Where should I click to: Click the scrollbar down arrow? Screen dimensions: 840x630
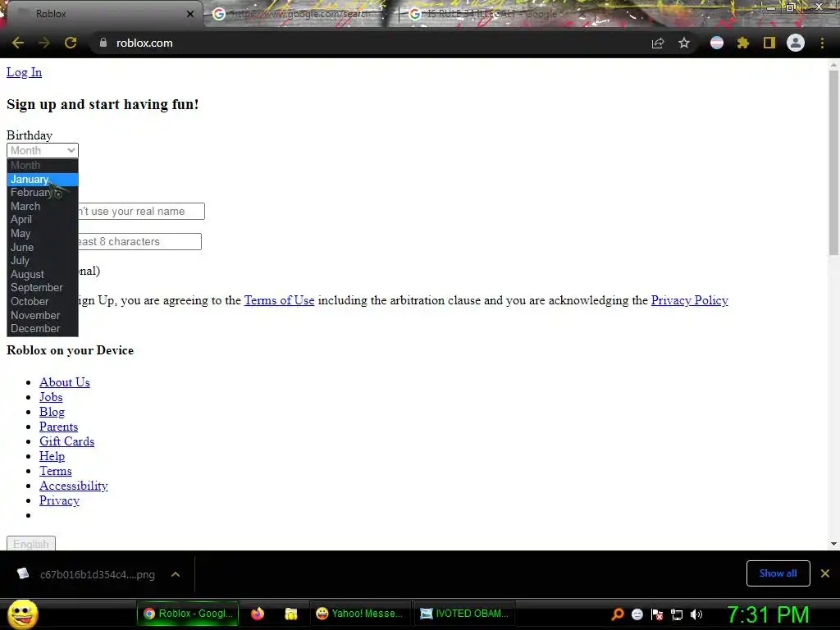(x=833, y=544)
